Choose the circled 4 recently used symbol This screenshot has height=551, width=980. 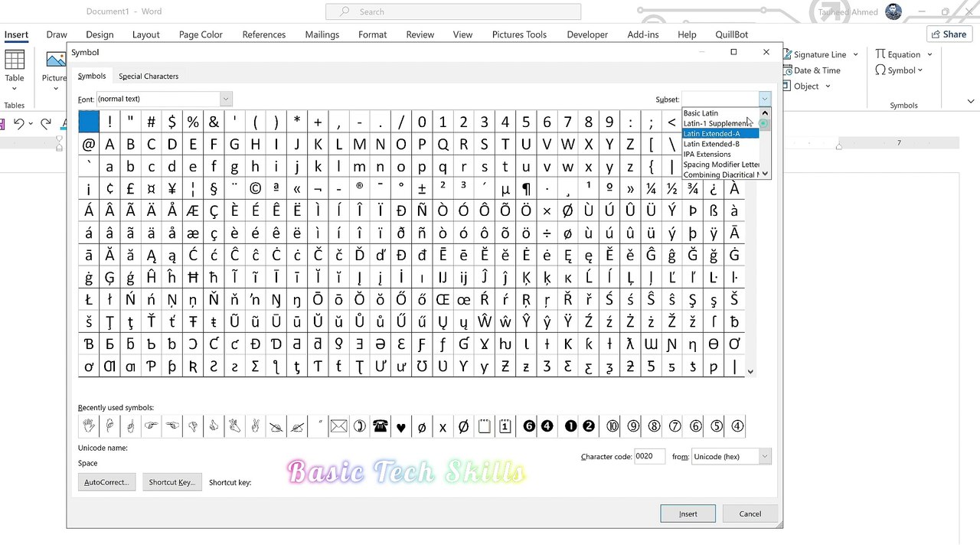[x=737, y=426]
